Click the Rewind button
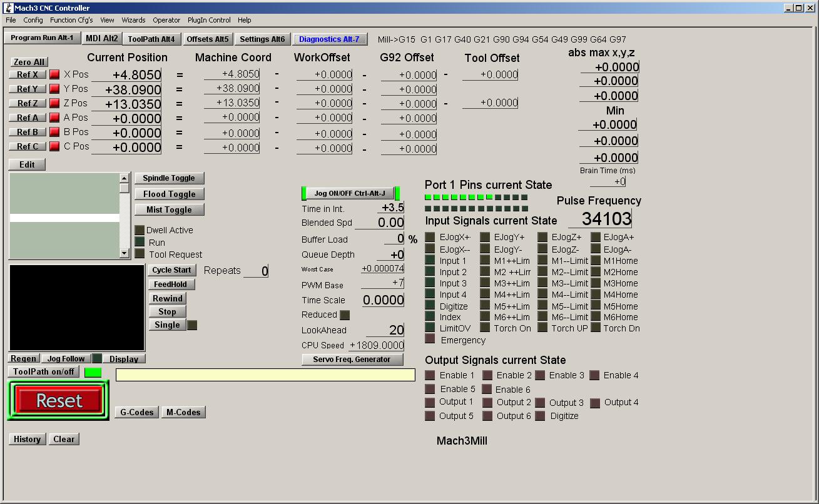The width and height of the screenshot is (819, 504). tap(168, 299)
